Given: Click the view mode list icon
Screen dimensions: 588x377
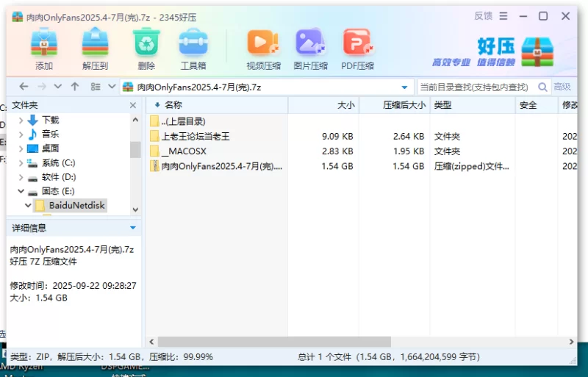Looking at the screenshot, I should pos(96,87).
